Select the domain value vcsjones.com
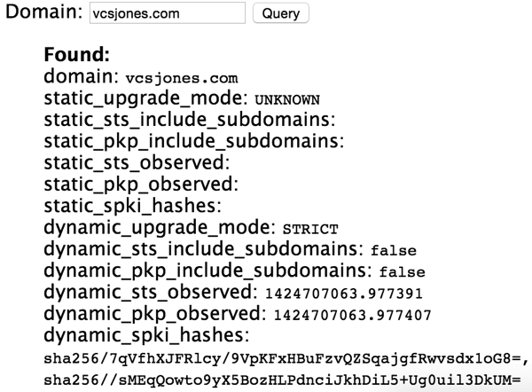 coord(182,78)
